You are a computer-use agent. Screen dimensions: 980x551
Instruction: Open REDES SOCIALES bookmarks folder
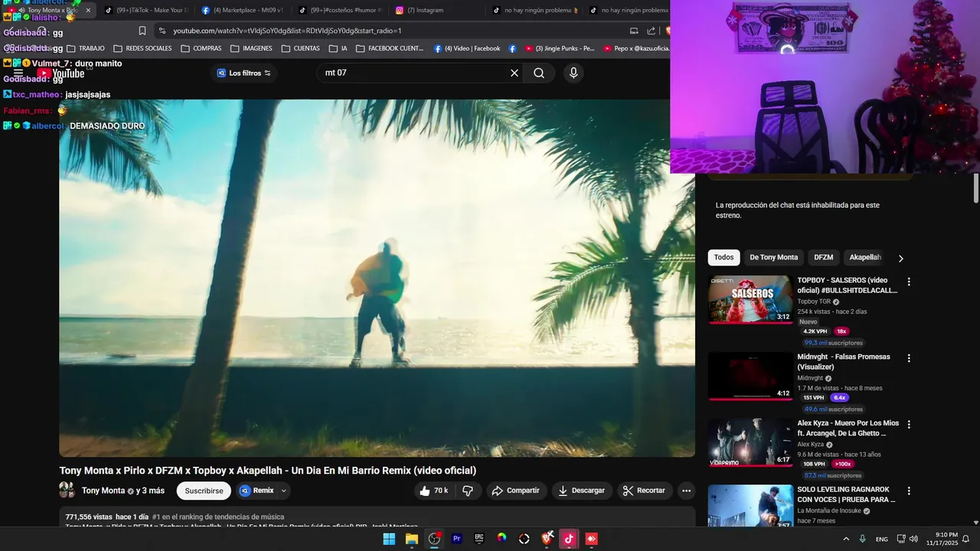coord(142,48)
